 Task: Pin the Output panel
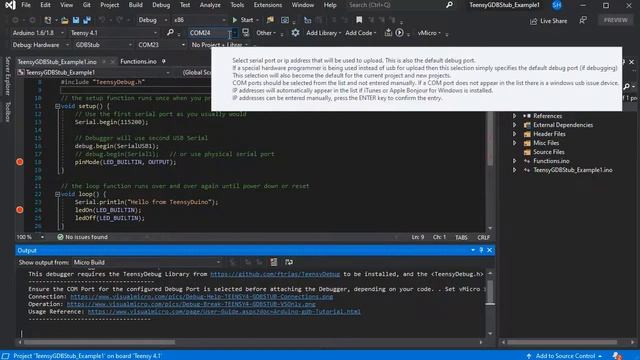[x=481, y=250]
